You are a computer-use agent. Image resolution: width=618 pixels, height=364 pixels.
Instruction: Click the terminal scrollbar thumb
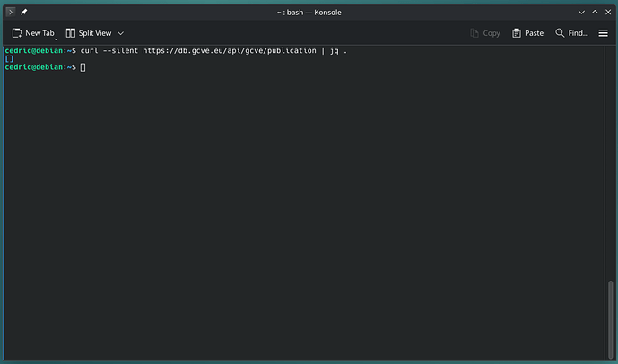(x=613, y=318)
